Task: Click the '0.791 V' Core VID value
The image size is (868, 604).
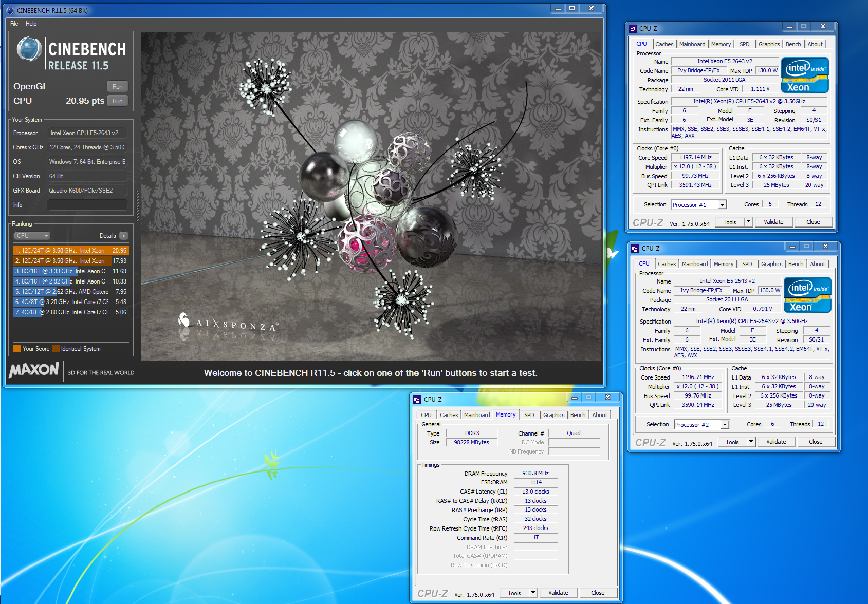Action: point(763,309)
